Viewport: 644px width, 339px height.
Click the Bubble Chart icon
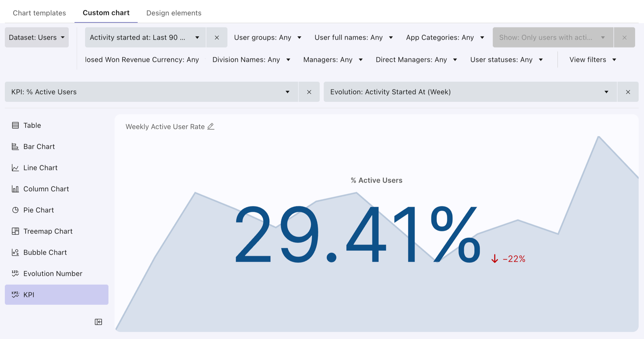15,252
